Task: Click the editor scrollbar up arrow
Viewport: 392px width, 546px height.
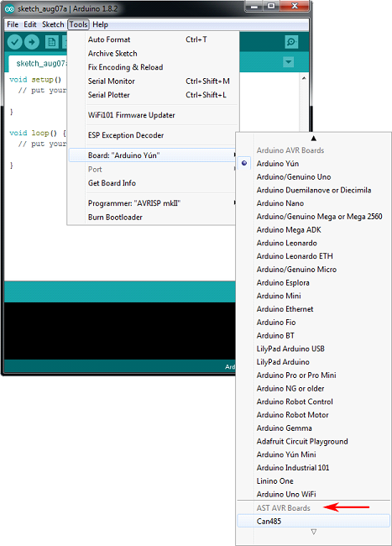Action: coord(304,78)
